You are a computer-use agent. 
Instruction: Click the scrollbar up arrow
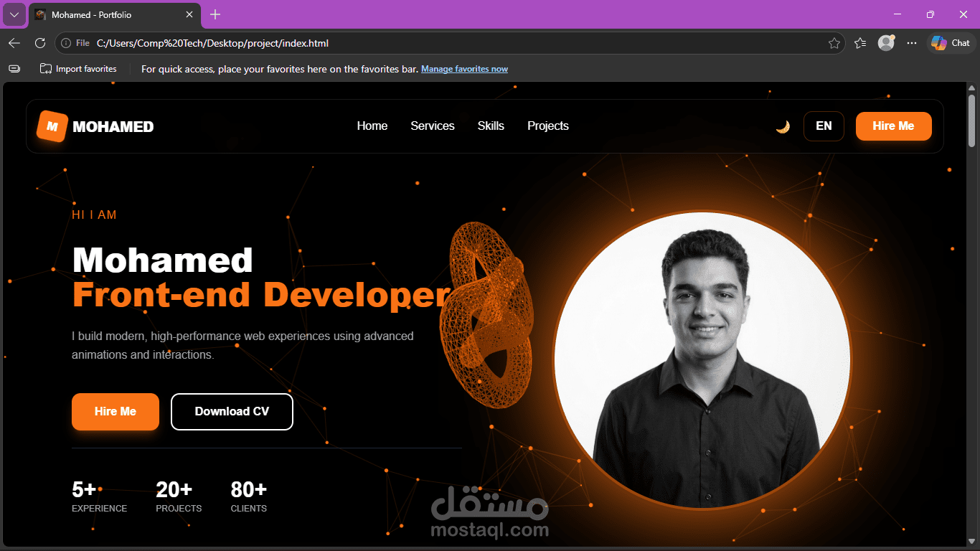point(972,88)
